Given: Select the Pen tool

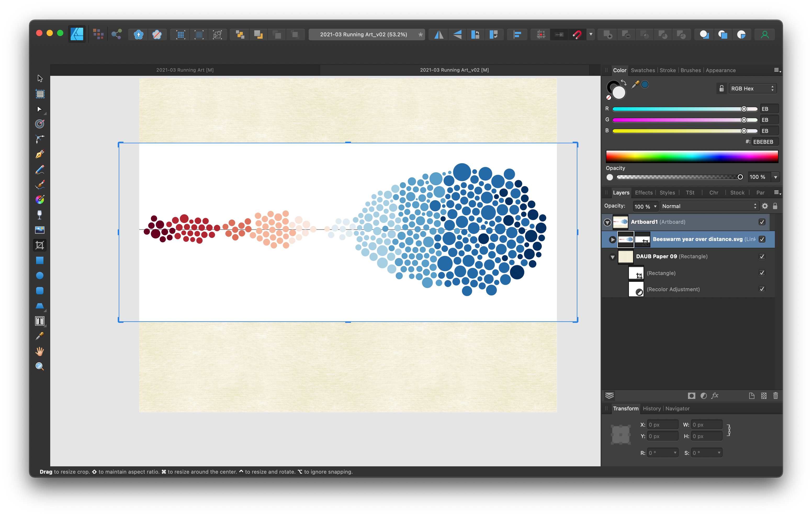Looking at the screenshot, I should pos(40,154).
